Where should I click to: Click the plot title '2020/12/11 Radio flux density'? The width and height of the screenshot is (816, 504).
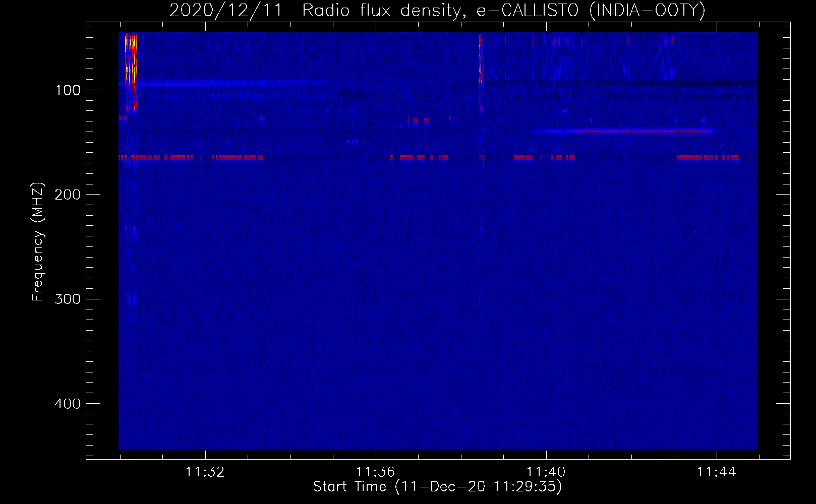click(x=438, y=11)
